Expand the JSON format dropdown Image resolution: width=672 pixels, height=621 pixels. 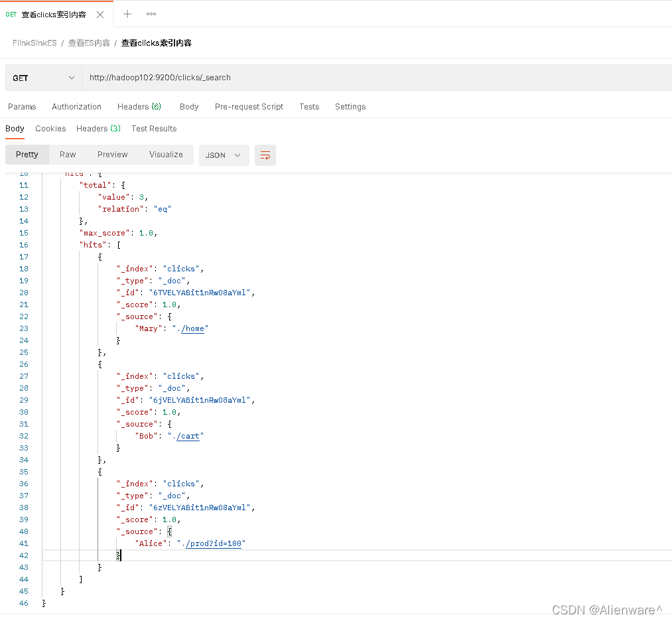tap(224, 155)
